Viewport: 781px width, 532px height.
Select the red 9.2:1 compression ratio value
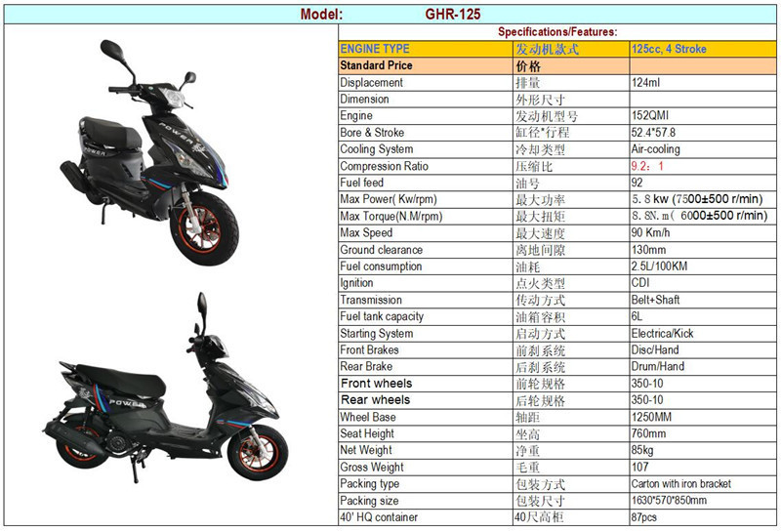(x=647, y=166)
